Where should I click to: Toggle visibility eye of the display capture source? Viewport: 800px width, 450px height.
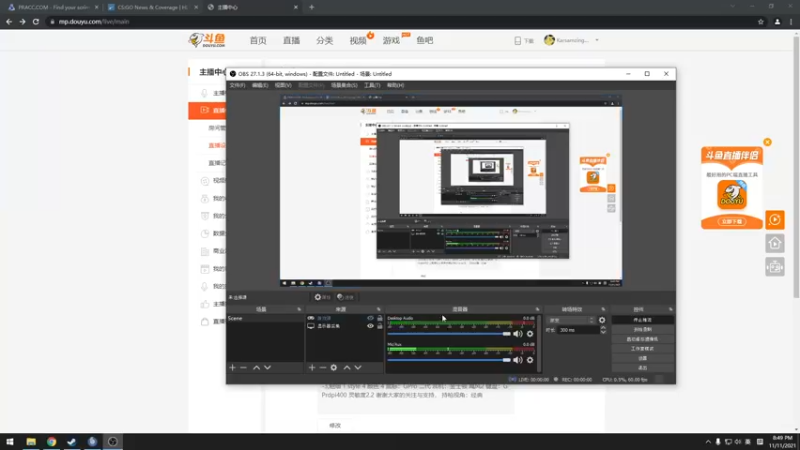pos(370,326)
